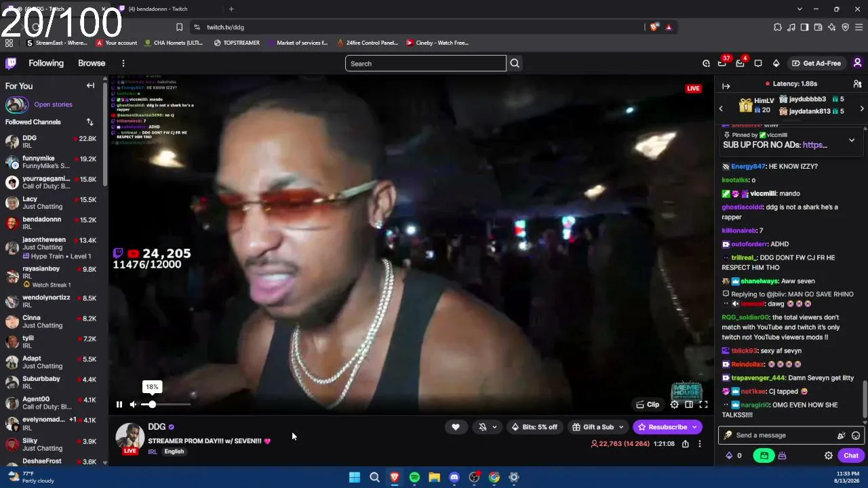This screenshot has width=868, height=488.
Task: Open Twitch notifications inbox with 37 badge
Action: pos(723,63)
